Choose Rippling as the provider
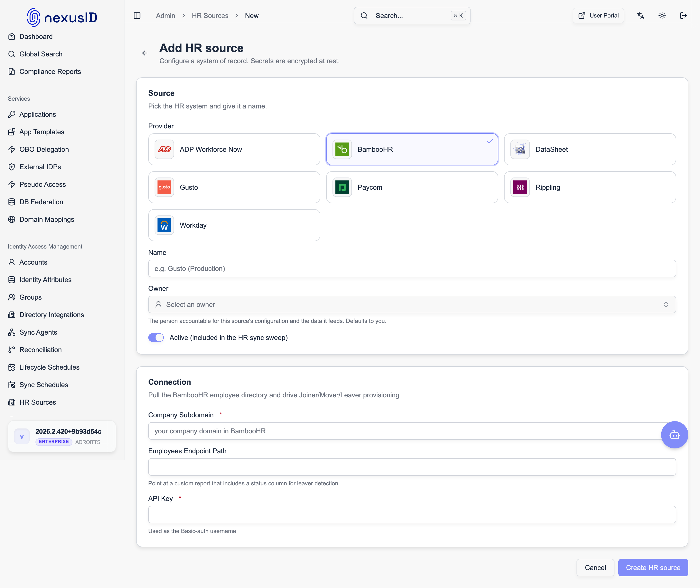Image resolution: width=700 pixels, height=588 pixels. pyautogui.click(x=590, y=187)
